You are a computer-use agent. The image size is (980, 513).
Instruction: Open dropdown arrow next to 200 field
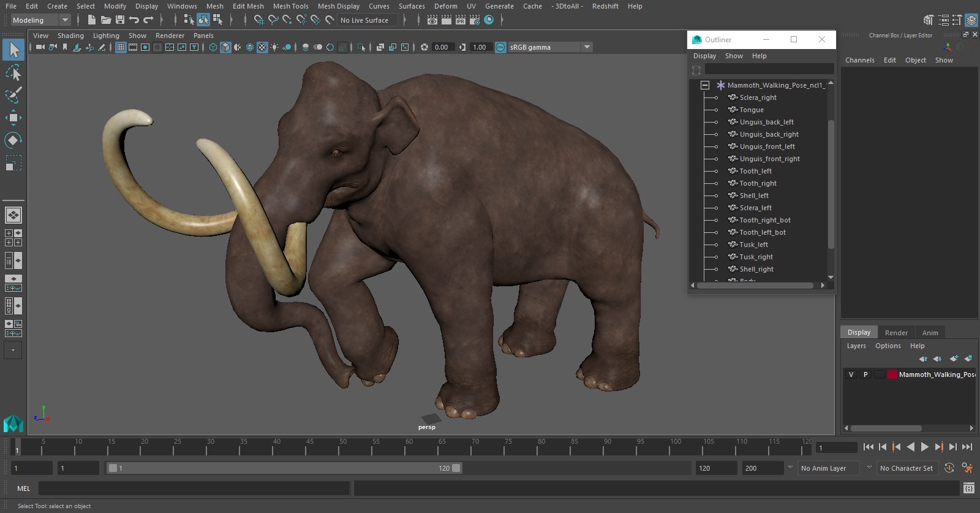coord(790,468)
